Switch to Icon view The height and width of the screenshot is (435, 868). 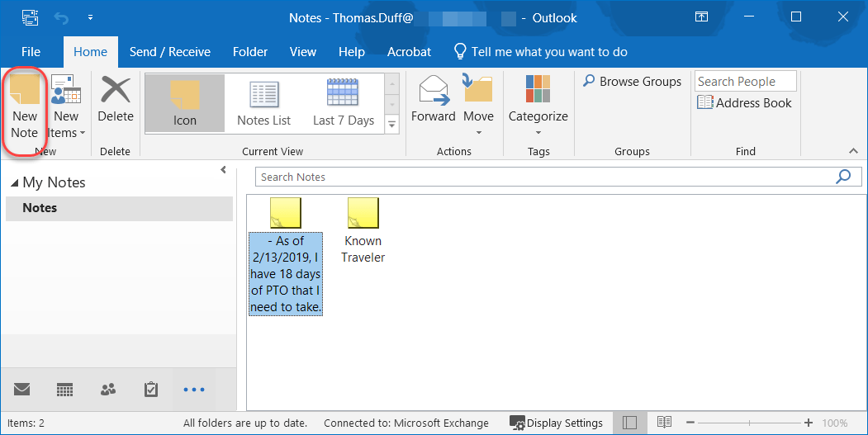click(185, 103)
